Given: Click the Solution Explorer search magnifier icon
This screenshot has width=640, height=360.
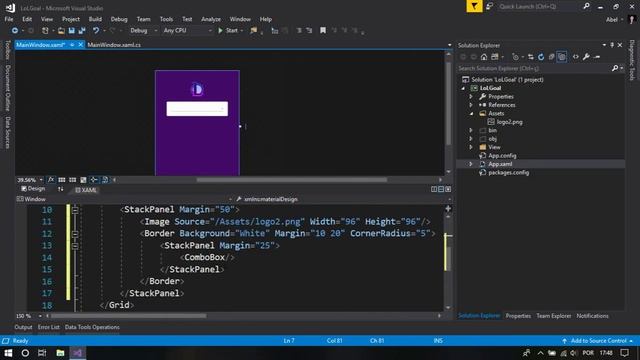Looking at the screenshot, I should (x=615, y=68).
